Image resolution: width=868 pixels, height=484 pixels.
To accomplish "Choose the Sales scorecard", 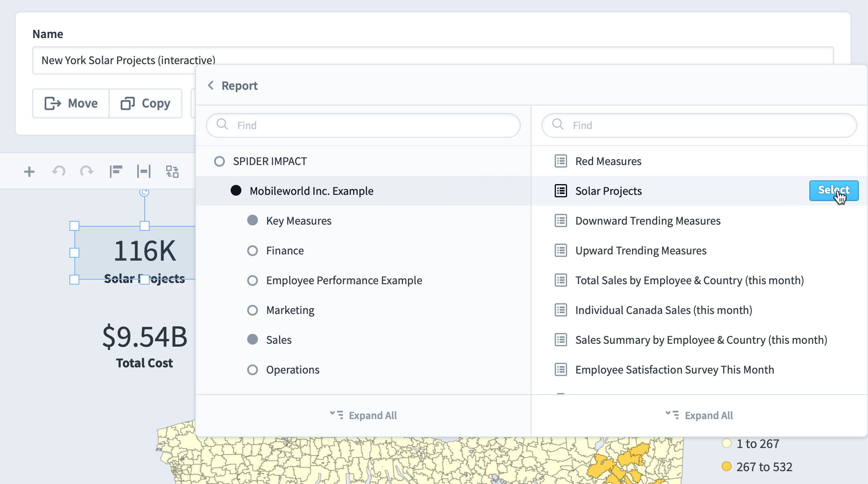I will [363, 340].
